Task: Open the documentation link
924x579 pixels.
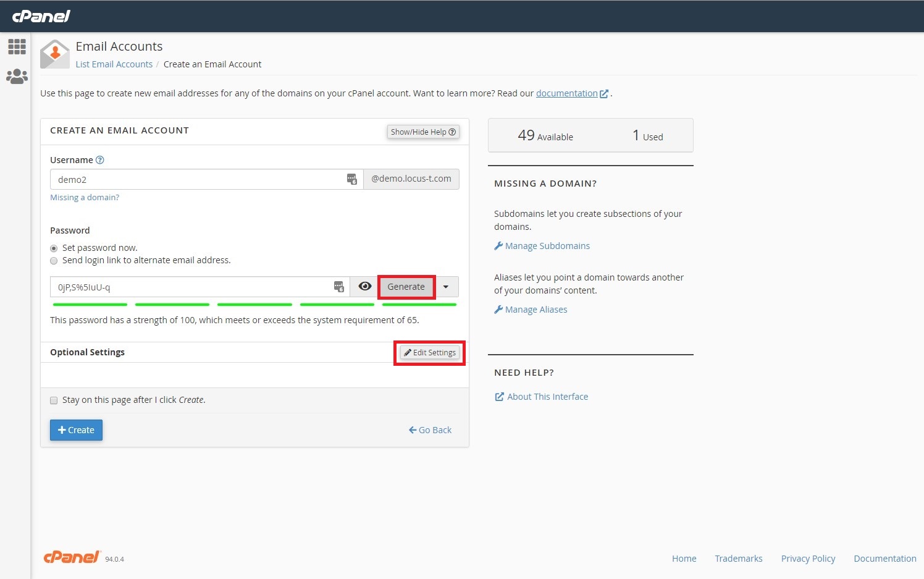Action: pos(567,93)
